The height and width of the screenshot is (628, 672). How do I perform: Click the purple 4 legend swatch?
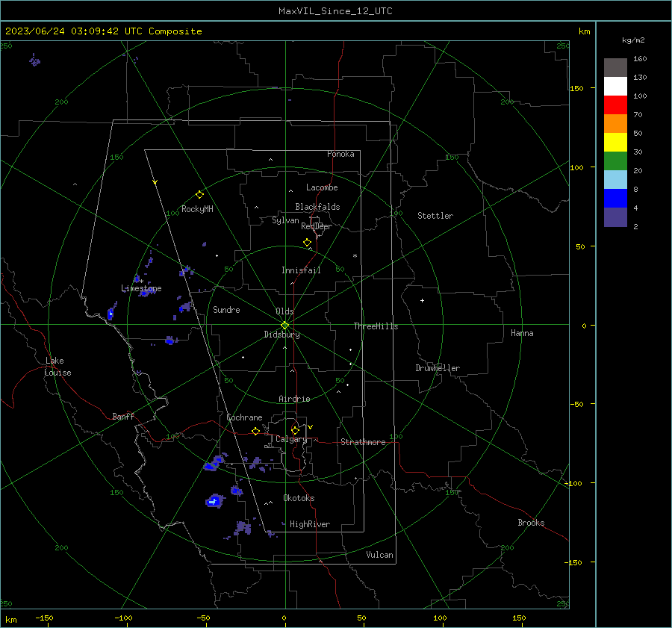pyautogui.click(x=615, y=217)
